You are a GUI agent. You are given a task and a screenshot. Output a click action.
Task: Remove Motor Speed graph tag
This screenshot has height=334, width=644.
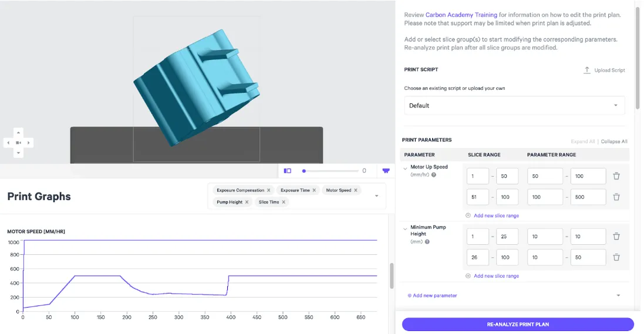(x=356, y=190)
